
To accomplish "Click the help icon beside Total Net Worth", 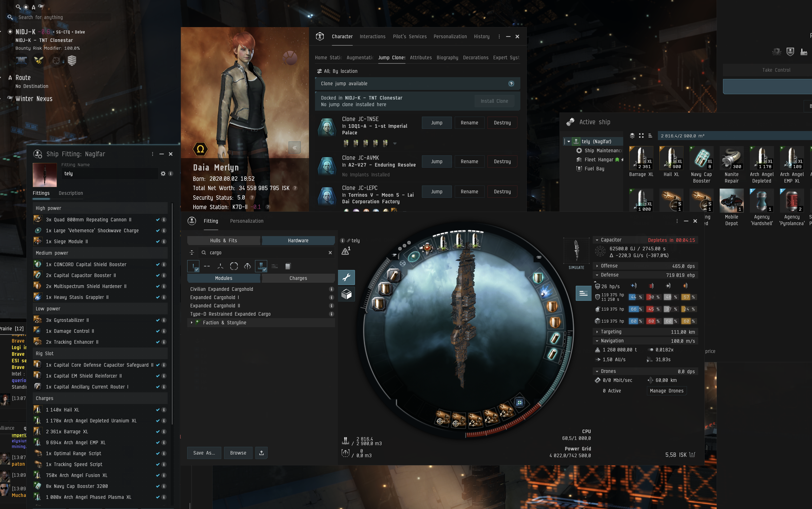I will click(295, 188).
